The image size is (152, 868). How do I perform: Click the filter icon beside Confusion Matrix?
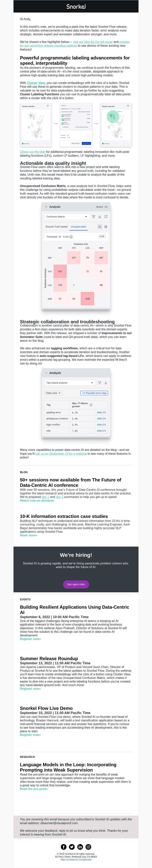tap(94, 217)
